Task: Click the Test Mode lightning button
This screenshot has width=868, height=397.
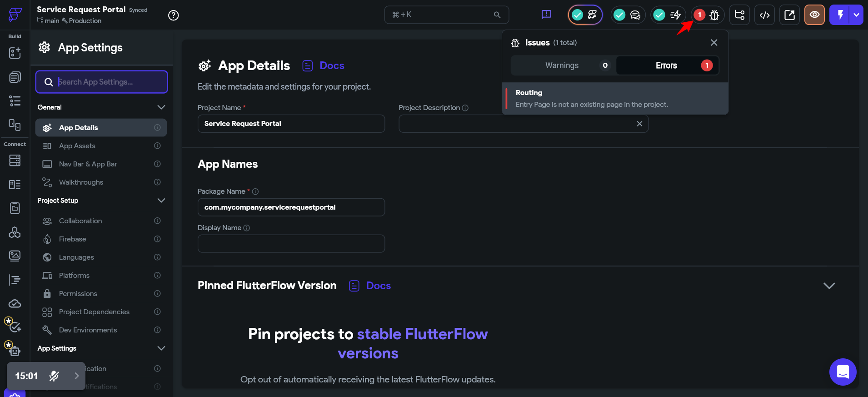Action: 840,15
